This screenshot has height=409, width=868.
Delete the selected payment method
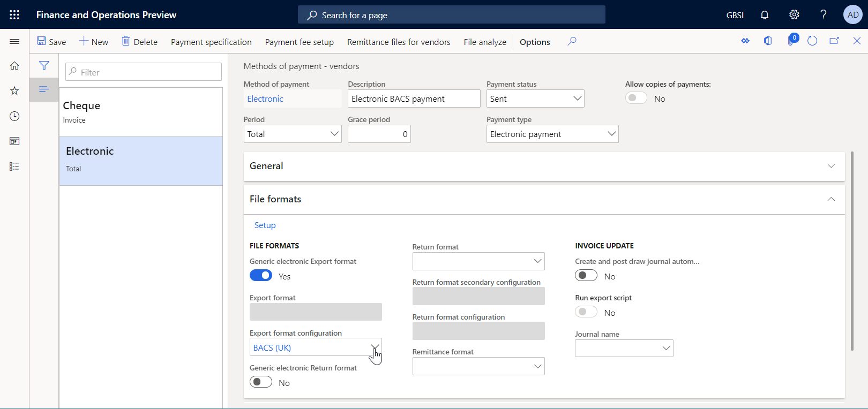coord(140,42)
